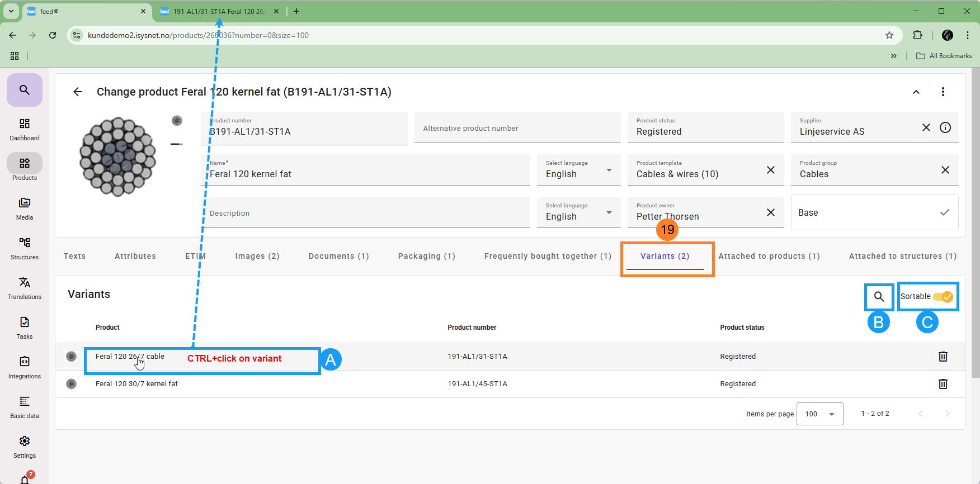Click the search icon in Variants panel
This screenshot has height=484, width=980.
click(x=879, y=297)
